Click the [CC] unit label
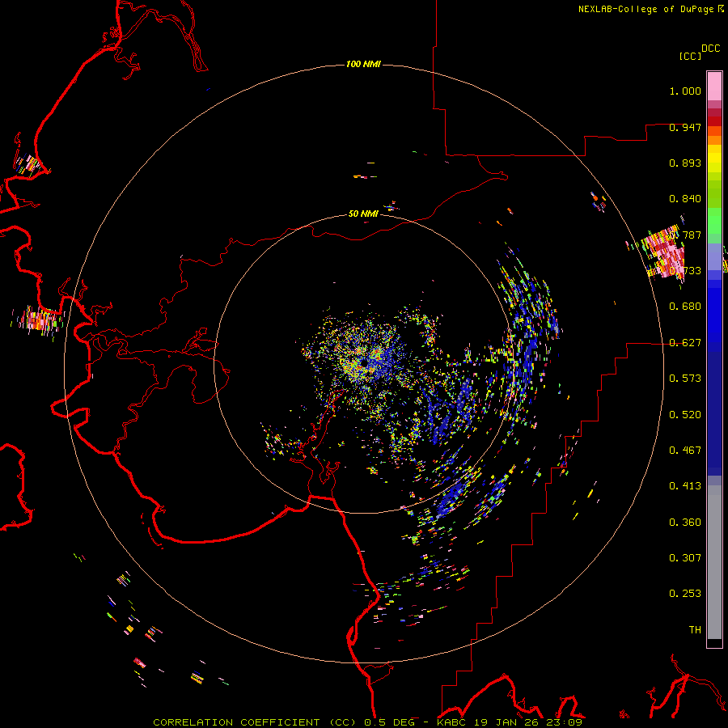This screenshot has width=728, height=728. click(690, 56)
